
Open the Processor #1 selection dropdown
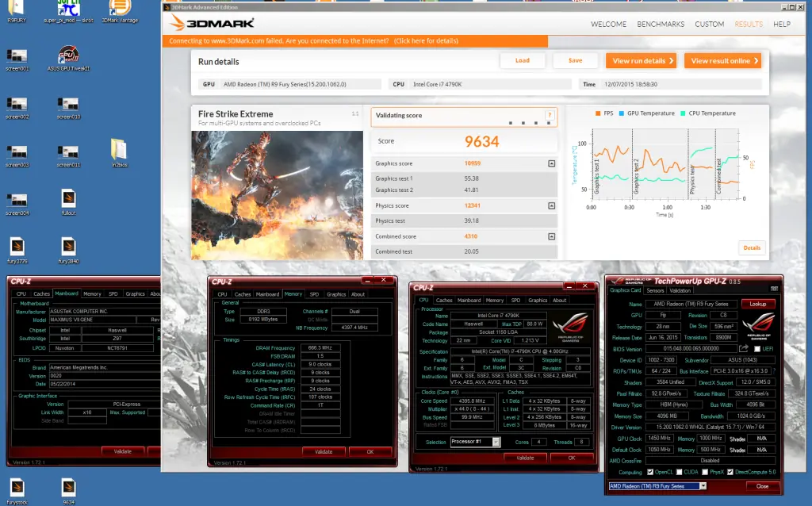[x=474, y=442]
